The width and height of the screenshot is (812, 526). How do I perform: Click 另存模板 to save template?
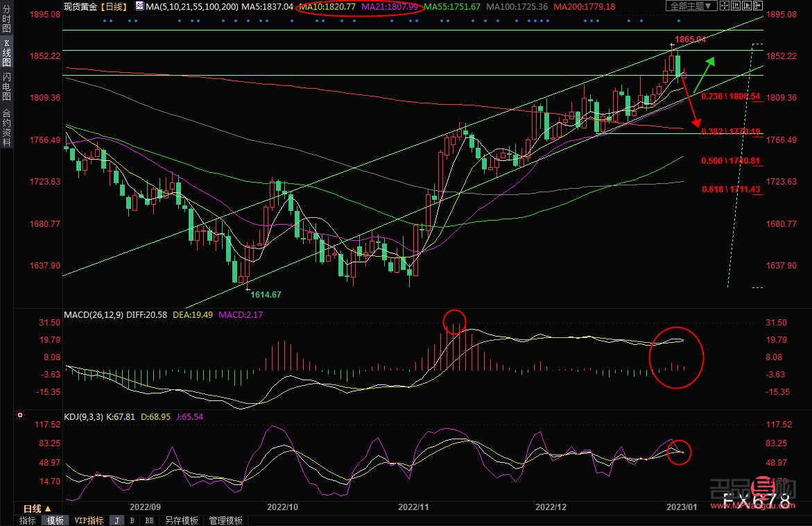[182, 520]
